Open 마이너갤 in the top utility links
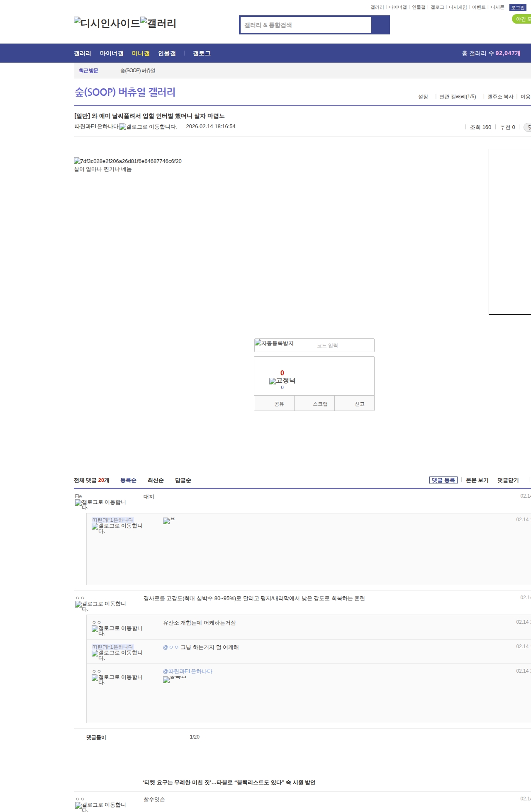Screen dimensions: 531x812 (x=397, y=7)
